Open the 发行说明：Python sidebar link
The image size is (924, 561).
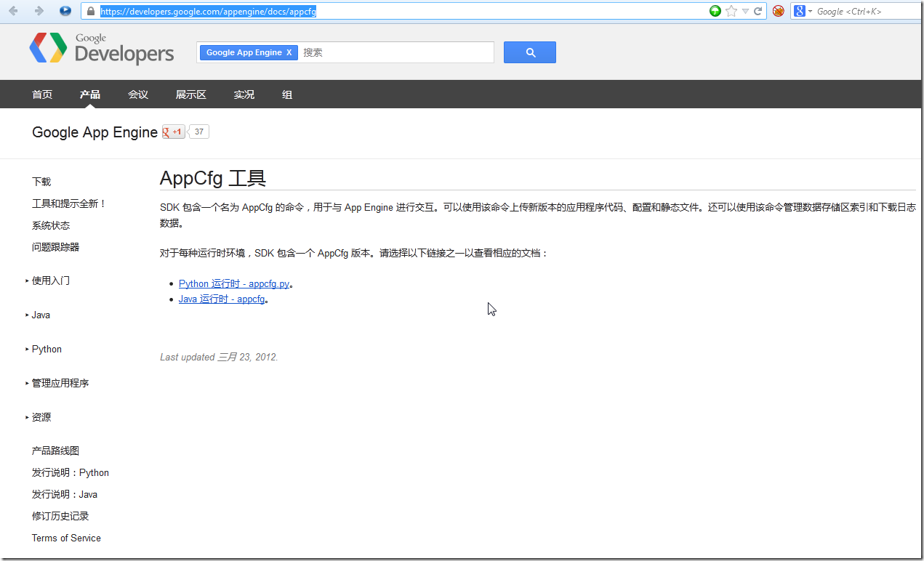[x=71, y=472]
